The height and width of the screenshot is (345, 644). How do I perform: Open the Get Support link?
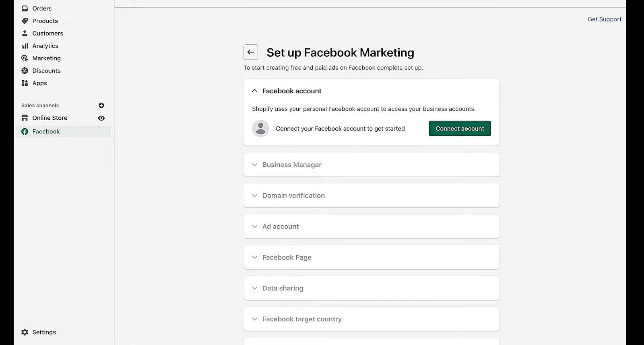pyautogui.click(x=604, y=19)
